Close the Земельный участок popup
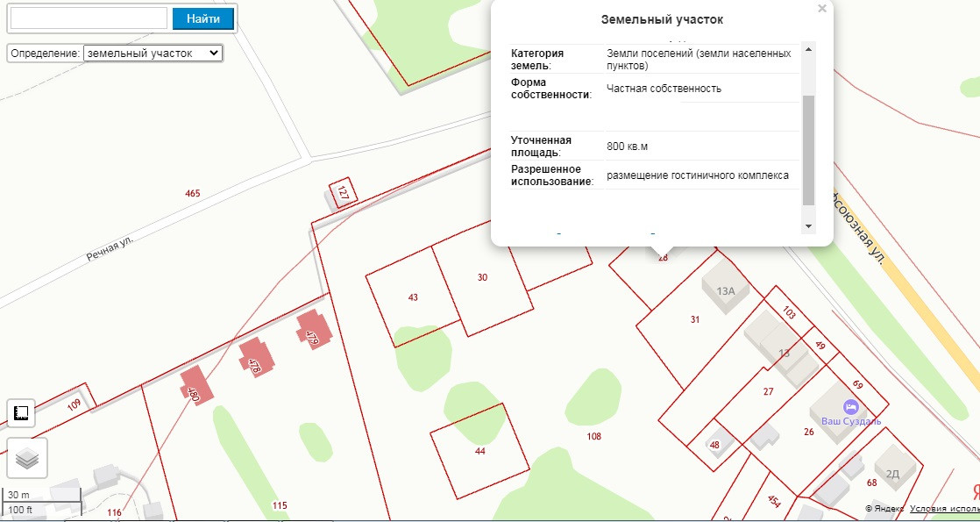The width and height of the screenshot is (980, 522). point(822,9)
